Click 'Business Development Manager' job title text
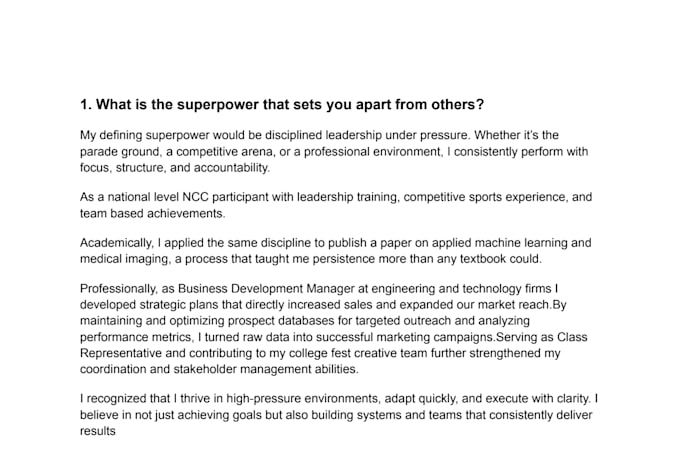Screen dimensions: 680x459 [266, 289]
